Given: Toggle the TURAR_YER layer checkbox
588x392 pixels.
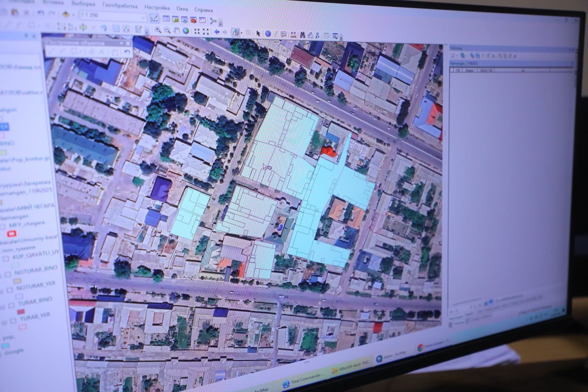Looking at the screenshot, I should 13,320.
